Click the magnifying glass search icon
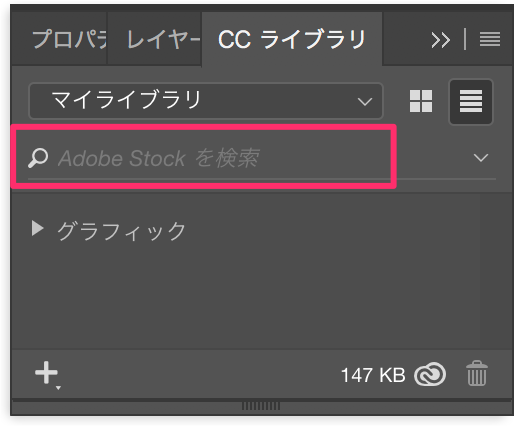Viewport: 514px width, 430px height. click(38, 158)
